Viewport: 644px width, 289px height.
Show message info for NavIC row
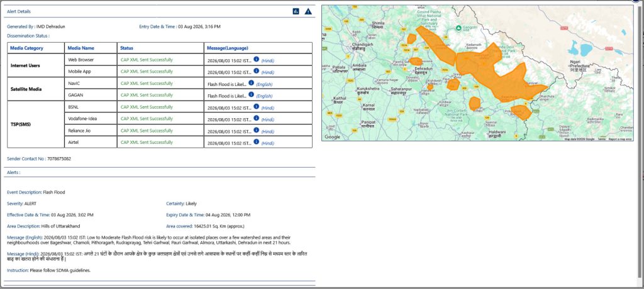coord(252,83)
